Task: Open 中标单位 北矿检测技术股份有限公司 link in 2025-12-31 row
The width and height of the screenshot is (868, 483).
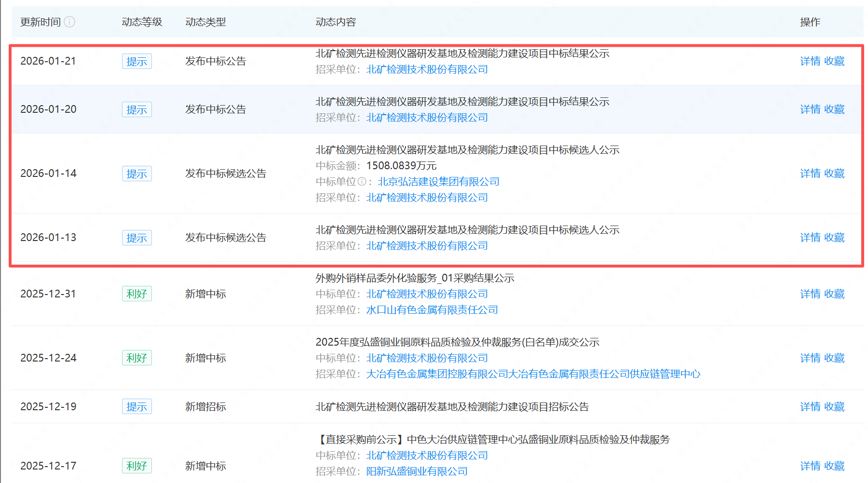Action: click(427, 294)
